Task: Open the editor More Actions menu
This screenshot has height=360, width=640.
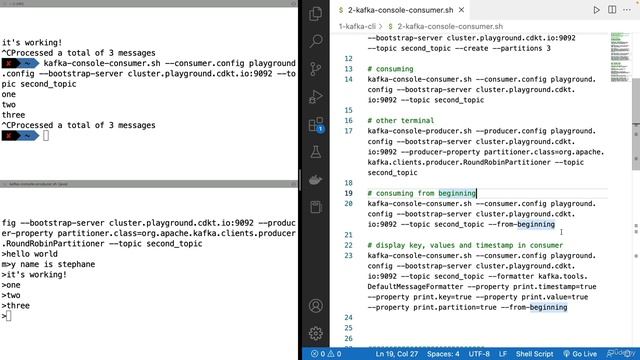Action: click(627, 10)
